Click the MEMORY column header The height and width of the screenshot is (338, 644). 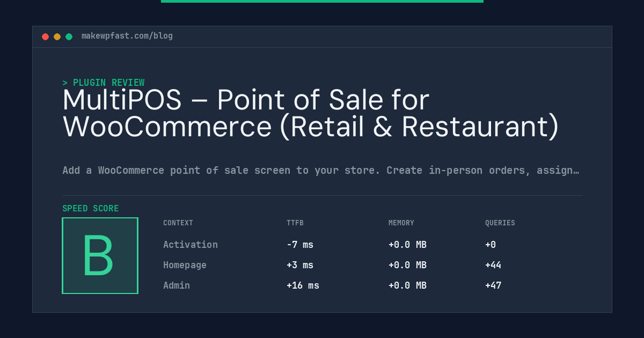click(401, 223)
